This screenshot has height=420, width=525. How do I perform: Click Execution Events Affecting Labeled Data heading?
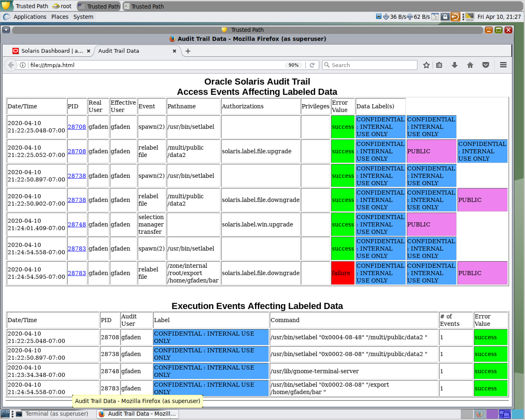pos(257,306)
